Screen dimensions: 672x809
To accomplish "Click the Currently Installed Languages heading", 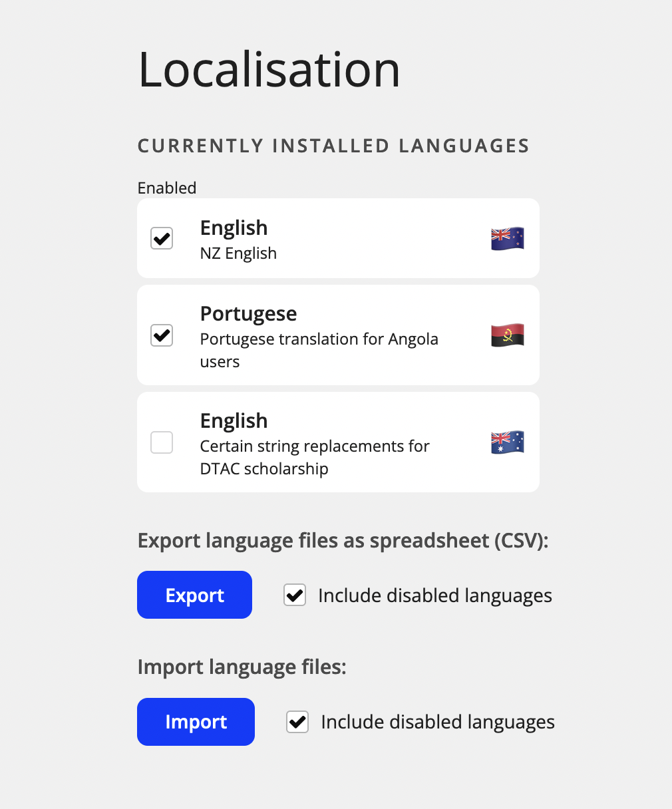I will [x=333, y=146].
